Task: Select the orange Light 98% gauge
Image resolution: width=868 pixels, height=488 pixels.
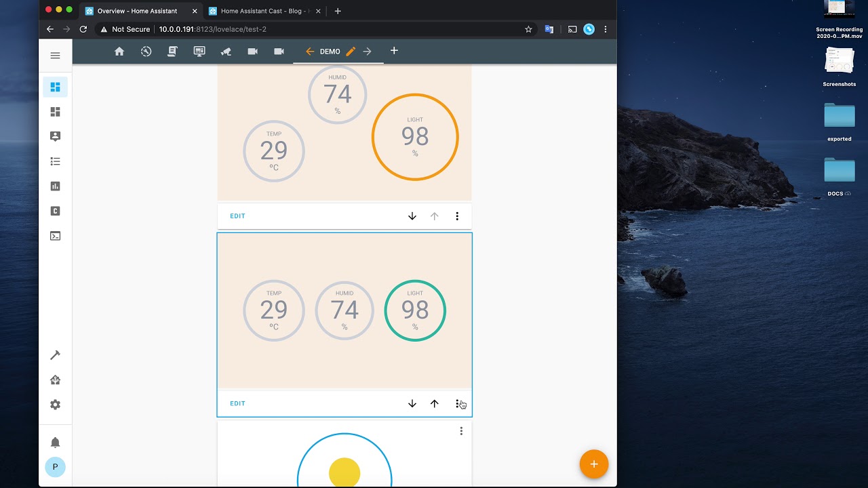Action: pos(415,137)
